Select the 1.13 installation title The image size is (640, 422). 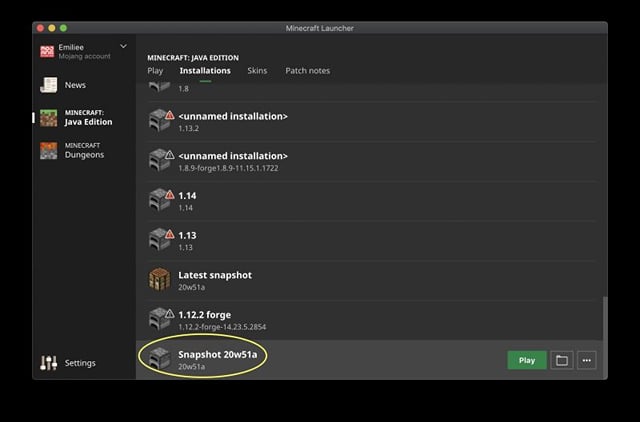click(x=187, y=235)
